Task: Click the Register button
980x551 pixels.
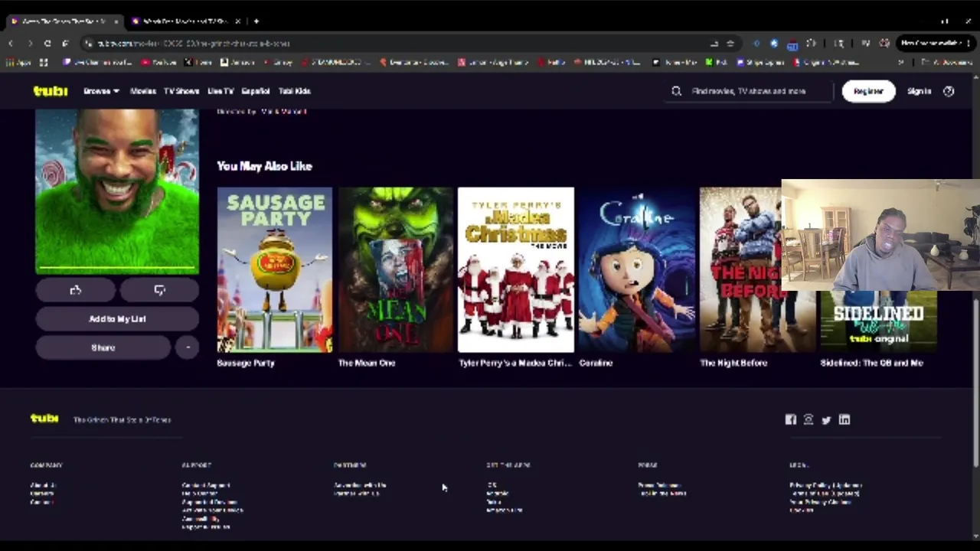Action: 868,91
